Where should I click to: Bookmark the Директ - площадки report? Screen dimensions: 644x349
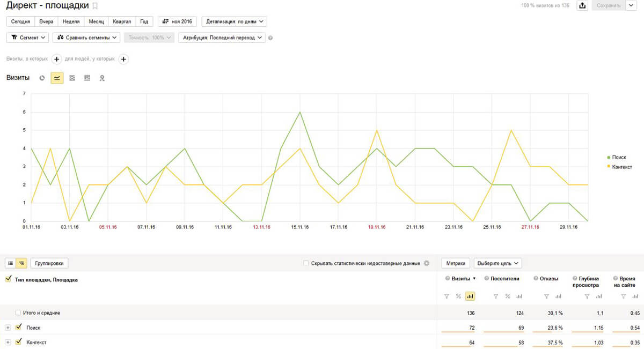(x=96, y=6)
